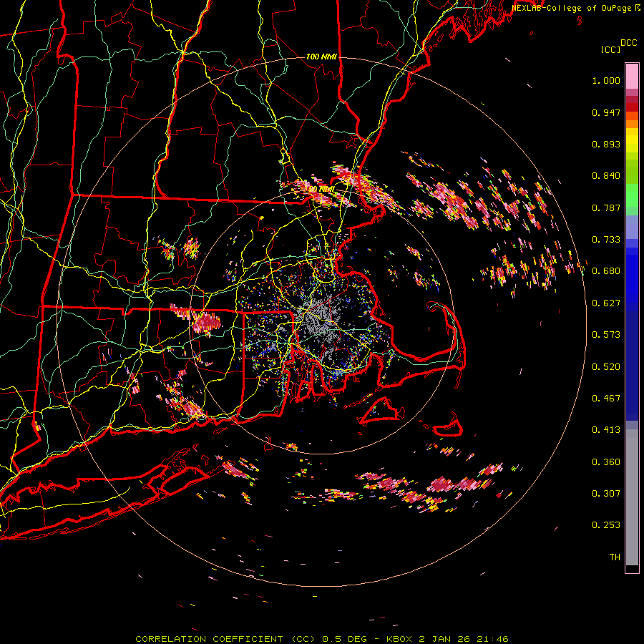This screenshot has height=644, width=644.
Task: Click the TH threshold label on the scale
Action: [x=615, y=557]
